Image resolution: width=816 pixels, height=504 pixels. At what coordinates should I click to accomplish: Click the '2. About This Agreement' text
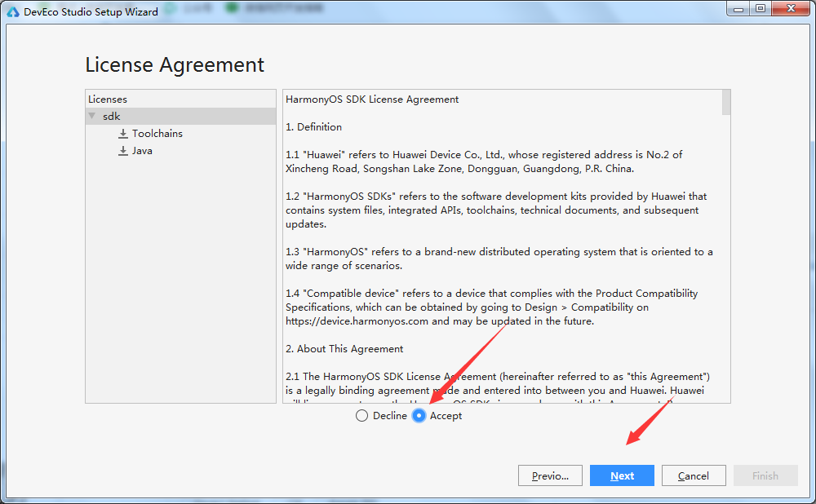(x=344, y=349)
